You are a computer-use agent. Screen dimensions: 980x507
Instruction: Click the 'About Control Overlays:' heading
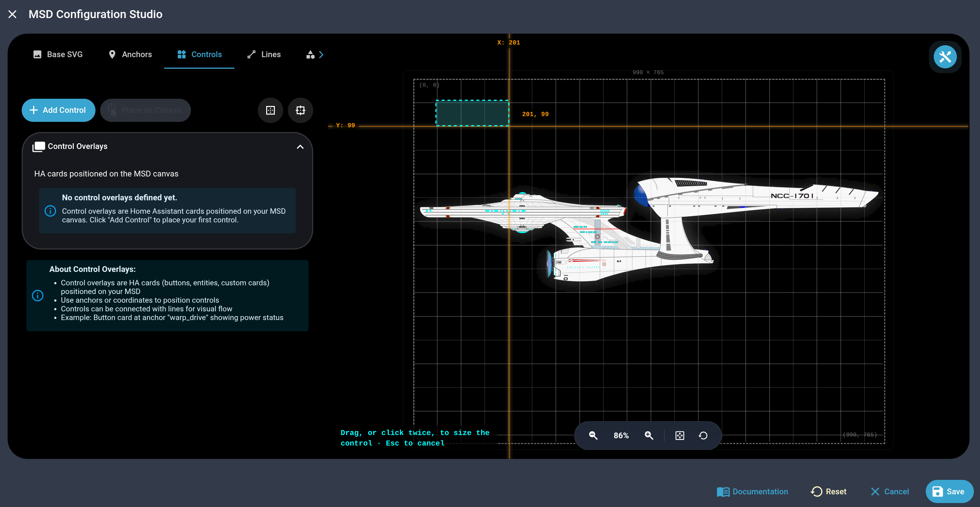click(x=93, y=269)
